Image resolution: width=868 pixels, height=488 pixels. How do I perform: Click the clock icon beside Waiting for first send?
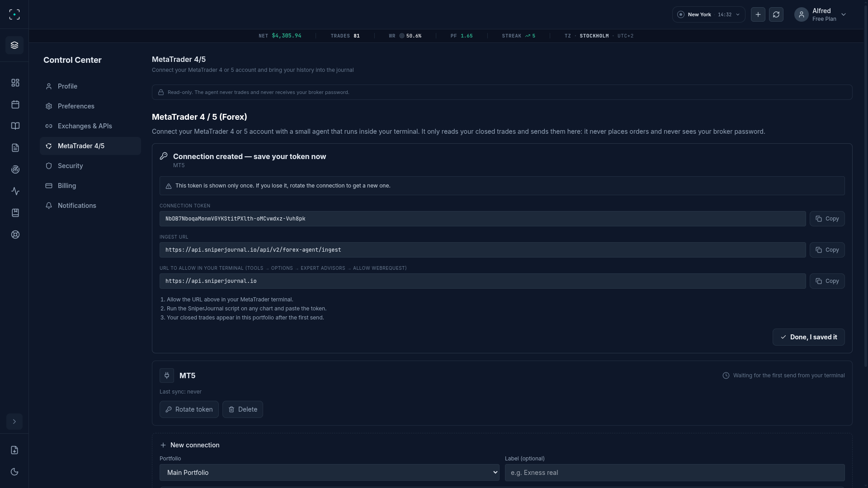(x=726, y=375)
